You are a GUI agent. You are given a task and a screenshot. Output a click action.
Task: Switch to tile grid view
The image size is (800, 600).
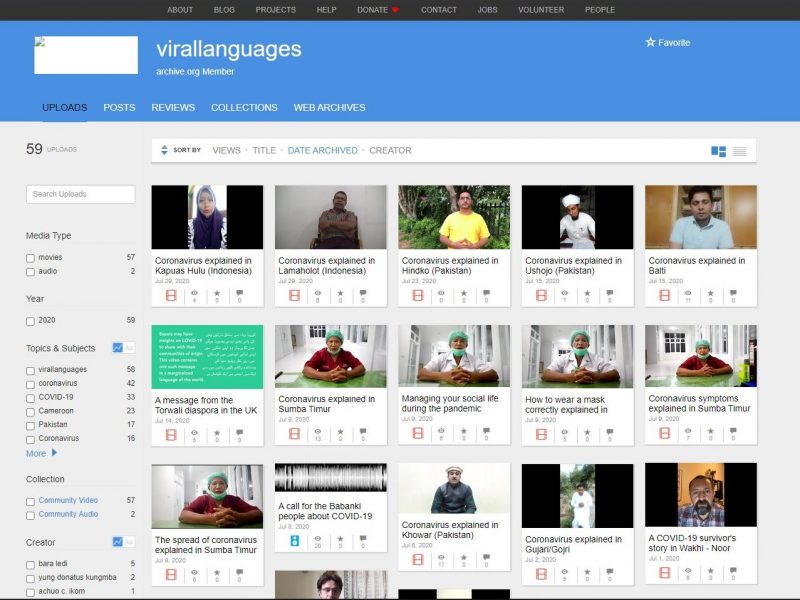point(718,151)
